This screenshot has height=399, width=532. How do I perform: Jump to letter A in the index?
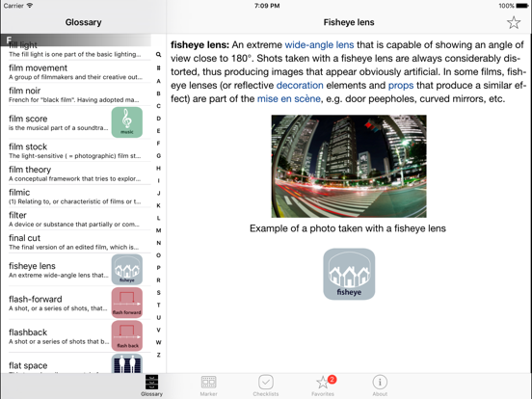coord(158,81)
